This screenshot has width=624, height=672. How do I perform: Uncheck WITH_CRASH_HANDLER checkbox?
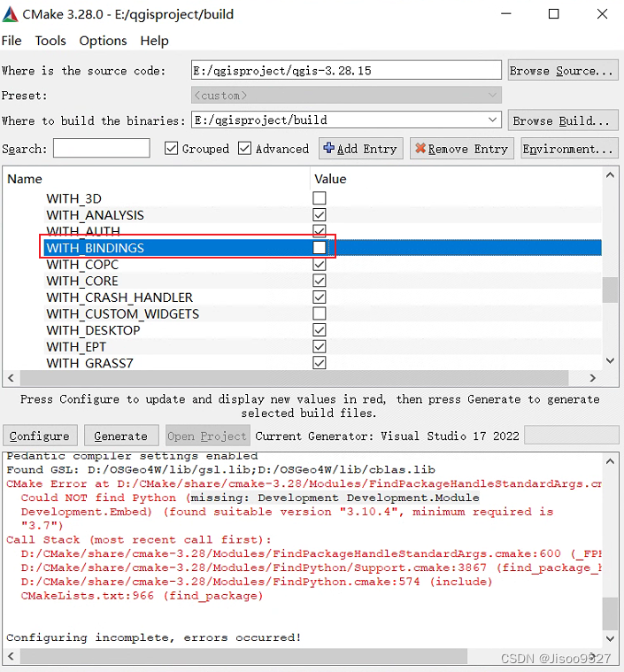coord(320,297)
